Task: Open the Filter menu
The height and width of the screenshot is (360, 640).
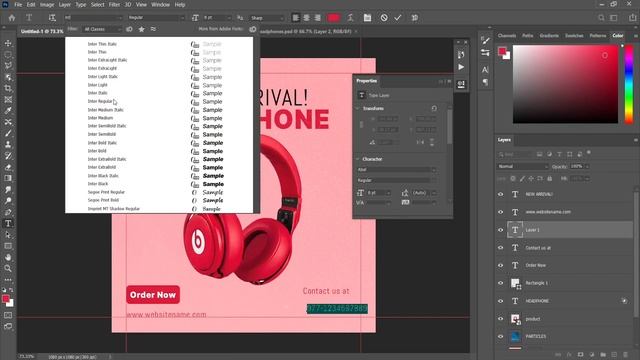Action: tap(114, 4)
